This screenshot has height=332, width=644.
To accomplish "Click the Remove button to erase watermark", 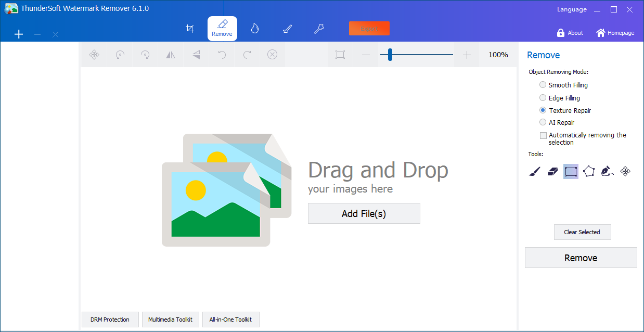I will (581, 257).
